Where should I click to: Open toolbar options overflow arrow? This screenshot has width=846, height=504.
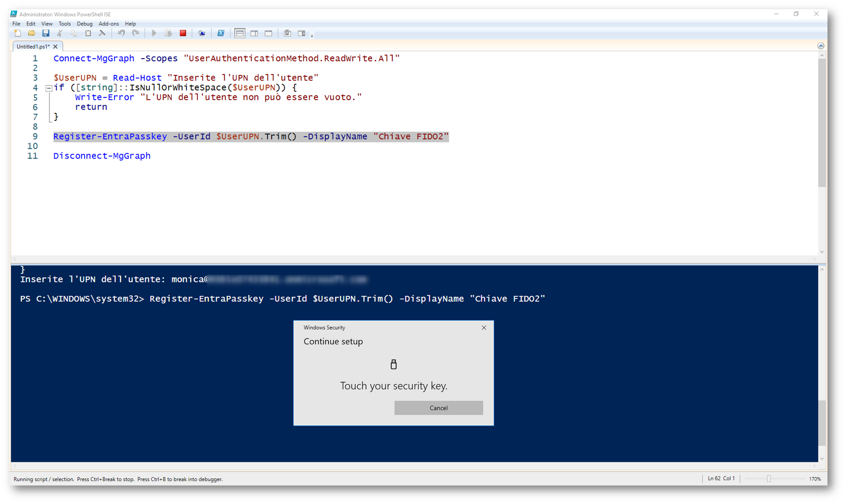(x=312, y=35)
